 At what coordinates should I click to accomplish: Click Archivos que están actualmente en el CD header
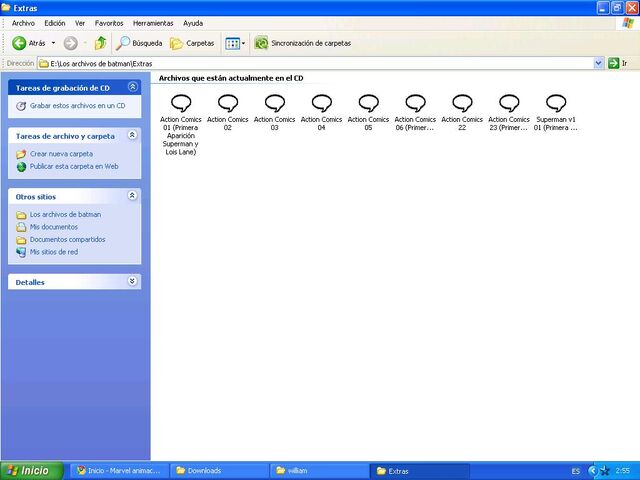[x=231, y=78]
